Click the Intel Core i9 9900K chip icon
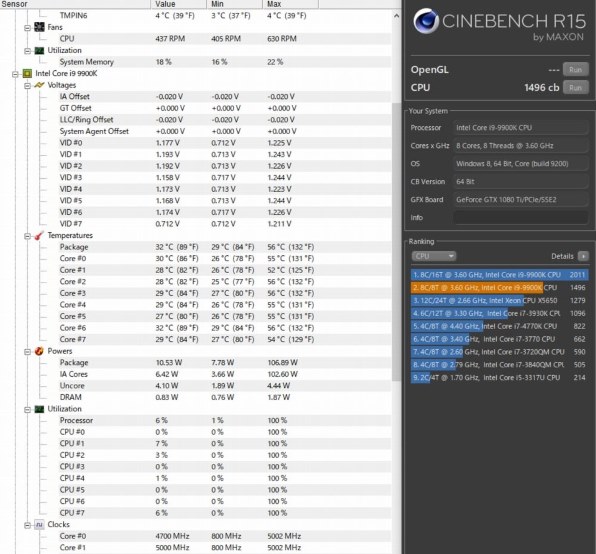Viewport: 596px width, 554px height. [x=27, y=73]
